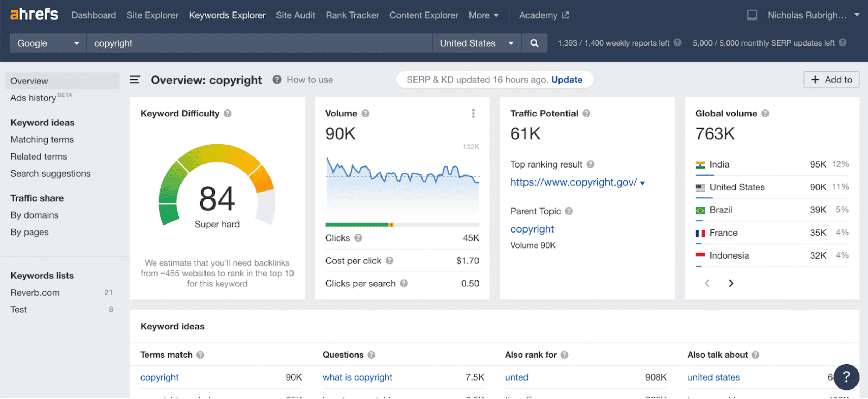The image size is (868, 399).
Task: Open Search suggestions in the sidebar
Action: click(x=50, y=173)
